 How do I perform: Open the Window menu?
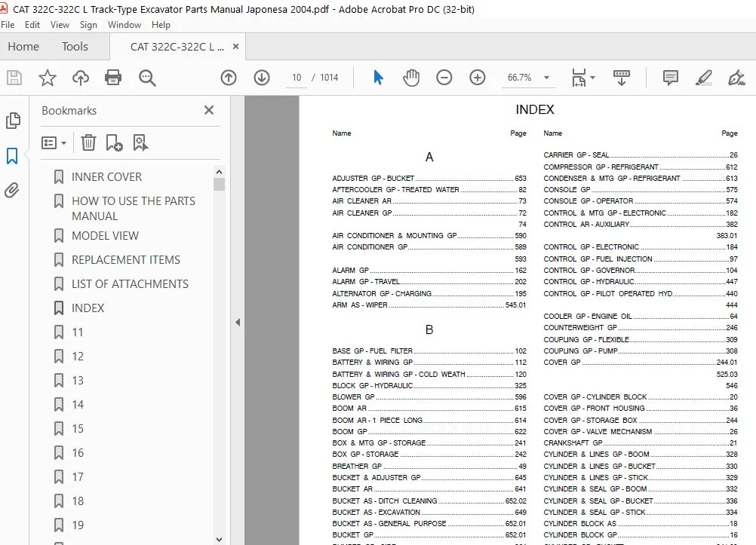124,25
